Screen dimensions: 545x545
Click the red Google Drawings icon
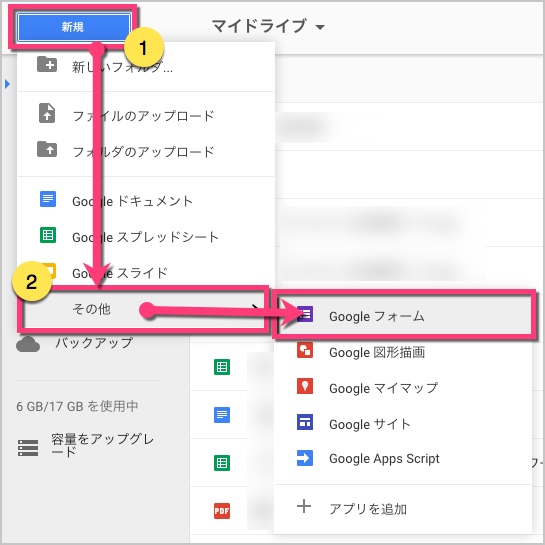305,350
